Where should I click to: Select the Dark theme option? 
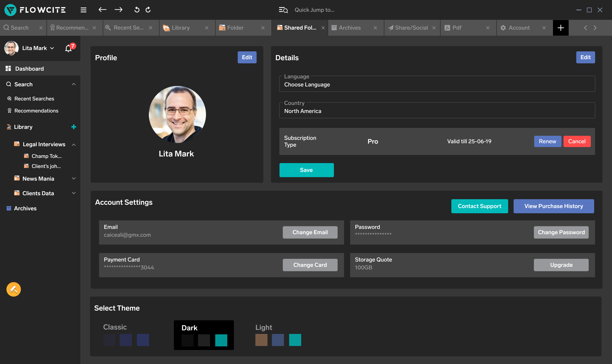204,335
